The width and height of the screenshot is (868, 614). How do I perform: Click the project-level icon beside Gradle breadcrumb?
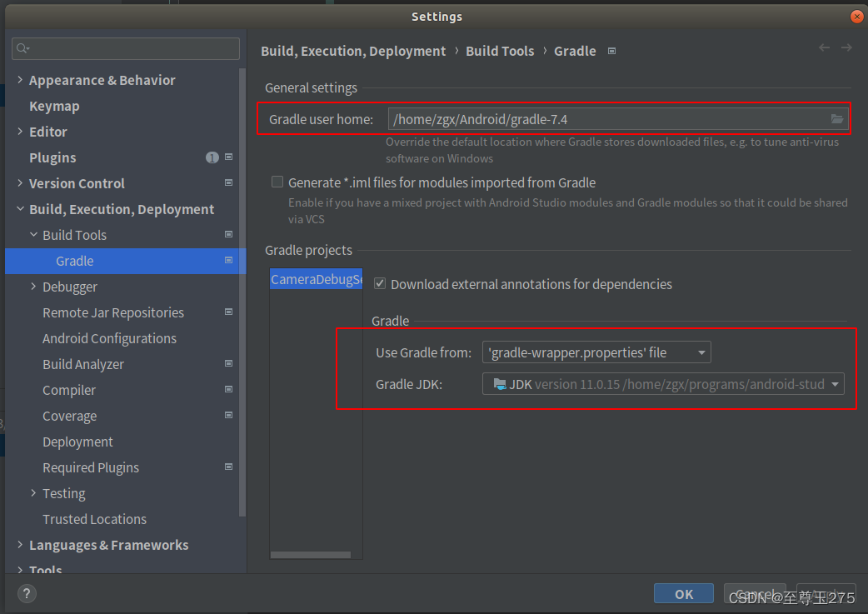pyautogui.click(x=611, y=51)
